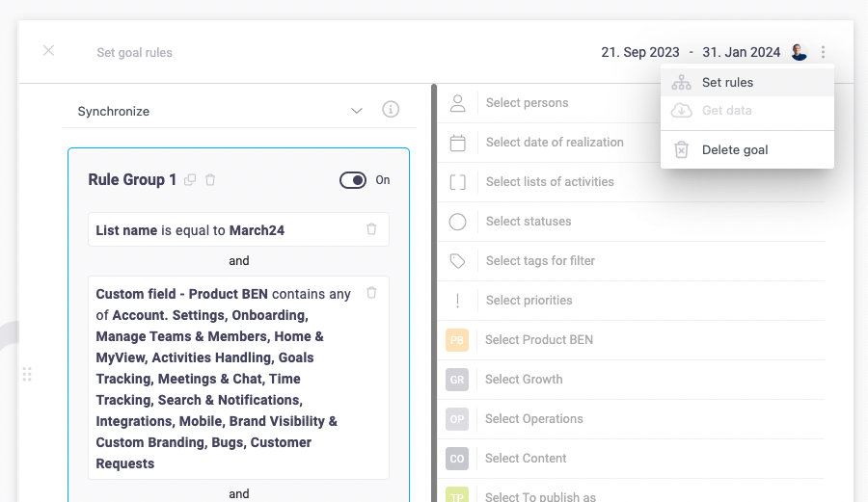Screen dimensions: 868x502
Task: Expand the Synchronize dropdown
Action: pos(357,111)
